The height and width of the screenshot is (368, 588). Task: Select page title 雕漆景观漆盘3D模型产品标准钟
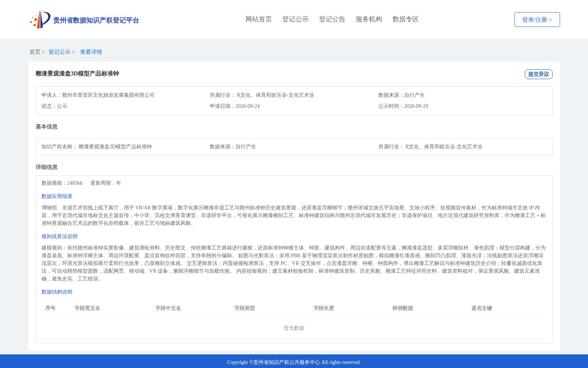(77, 74)
